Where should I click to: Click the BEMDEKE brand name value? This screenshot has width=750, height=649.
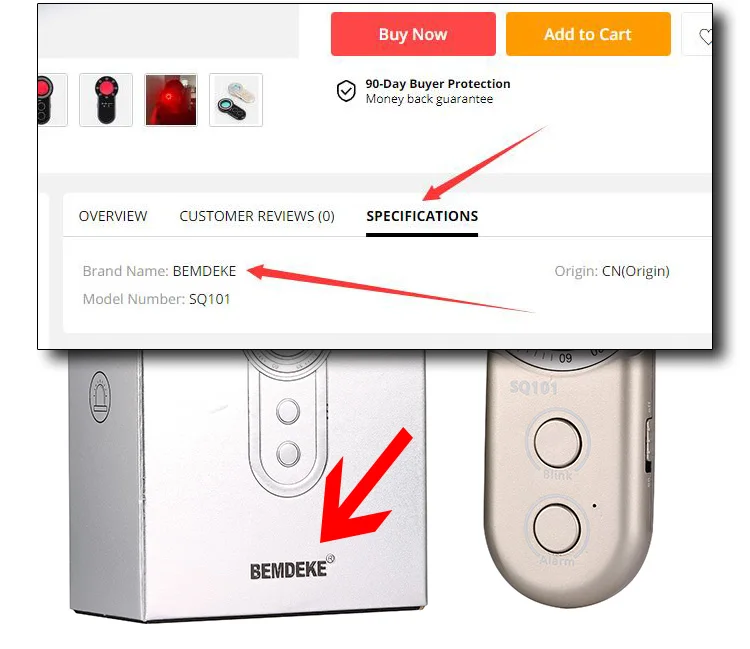[204, 271]
